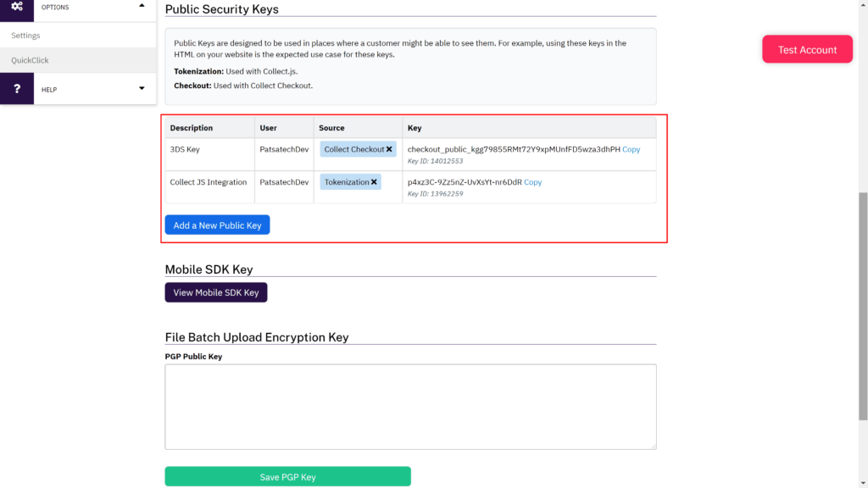This screenshot has width=868, height=488.
Task: Copy the Collect JS Integration key
Action: [532, 182]
